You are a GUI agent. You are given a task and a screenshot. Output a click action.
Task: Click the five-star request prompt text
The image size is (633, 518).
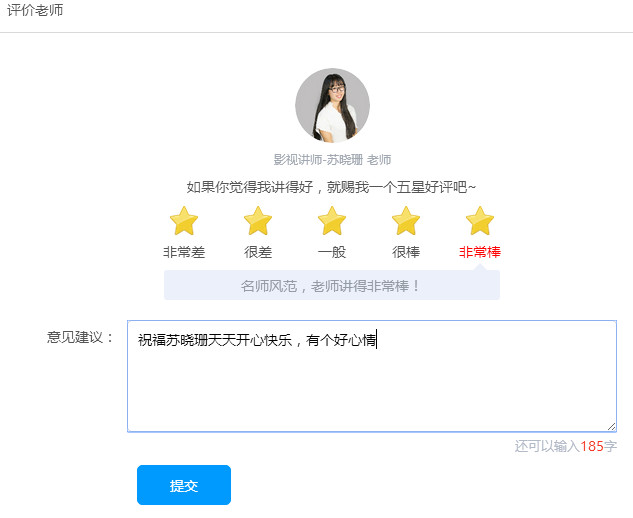point(332,186)
